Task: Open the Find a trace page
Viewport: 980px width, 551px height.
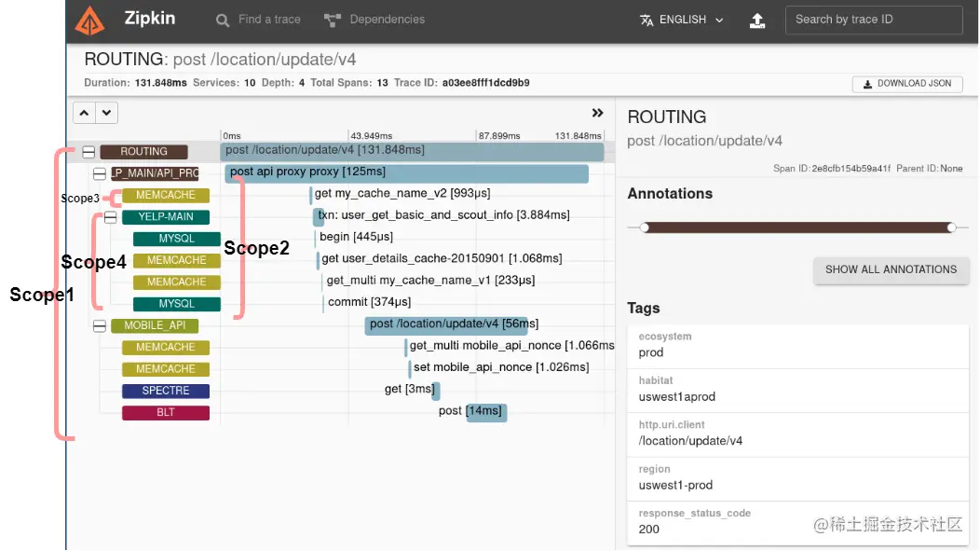Action: pos(258,20)
